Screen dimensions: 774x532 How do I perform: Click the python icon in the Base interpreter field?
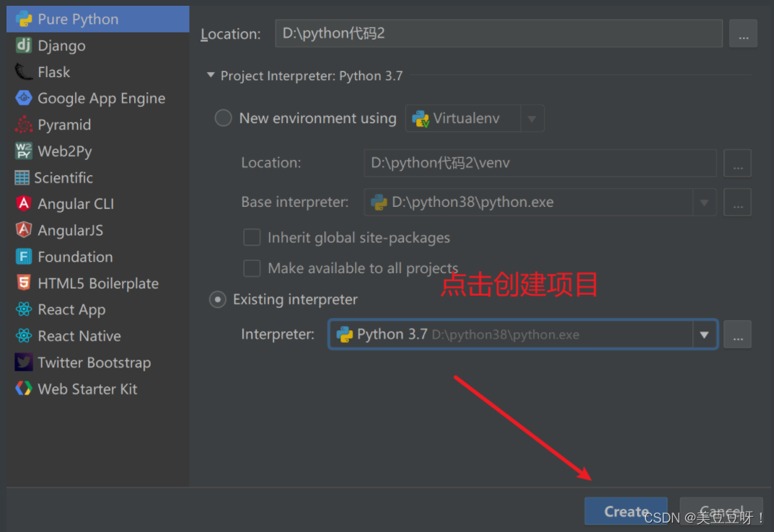379,202
